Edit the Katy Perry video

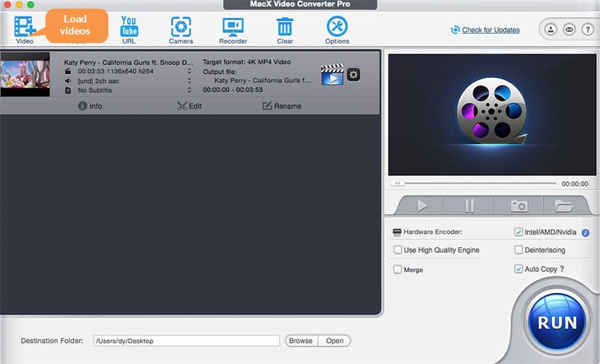coord(190,106)
